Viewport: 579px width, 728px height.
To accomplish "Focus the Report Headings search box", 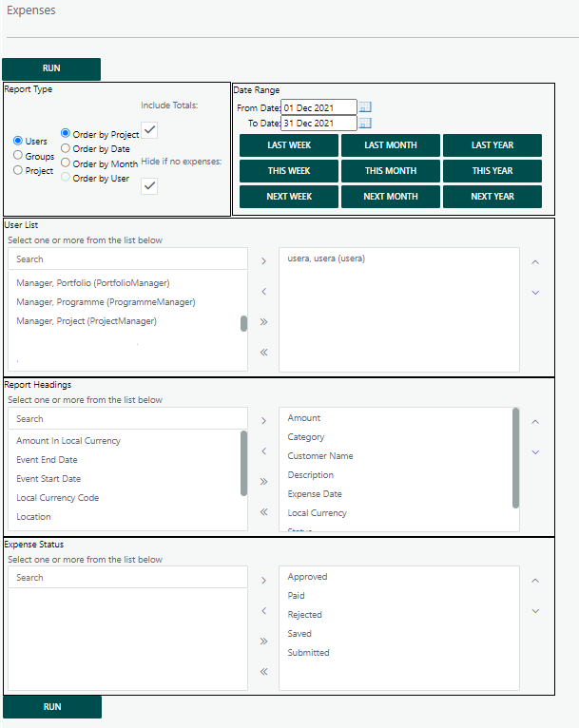I will coord(127,419).
